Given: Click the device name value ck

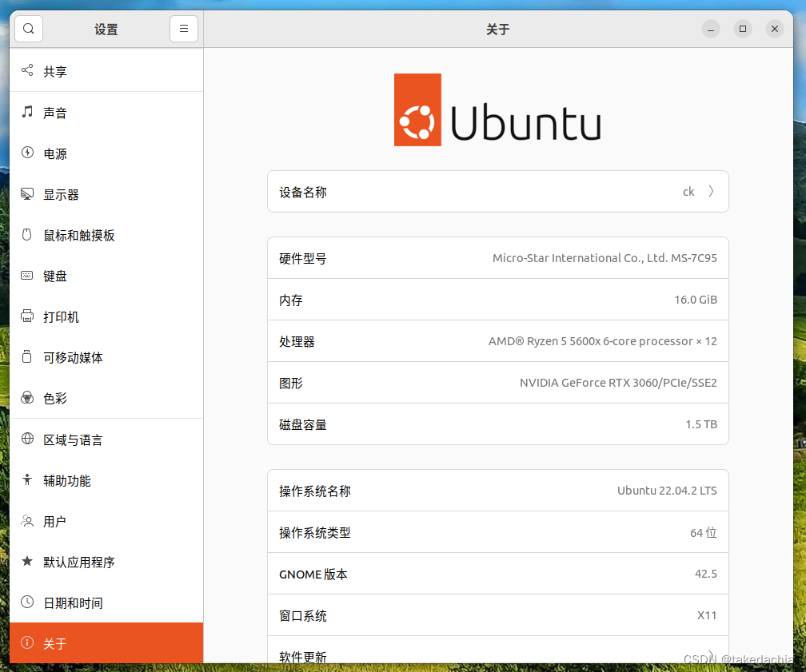Looking at the screenshot, I should point(688,192).
